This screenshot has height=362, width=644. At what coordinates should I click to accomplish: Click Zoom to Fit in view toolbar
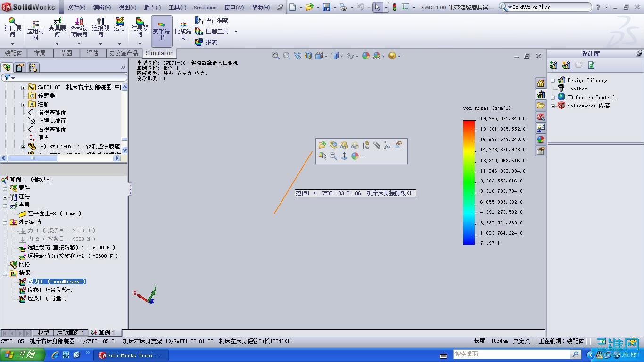(x=276, y=56)
